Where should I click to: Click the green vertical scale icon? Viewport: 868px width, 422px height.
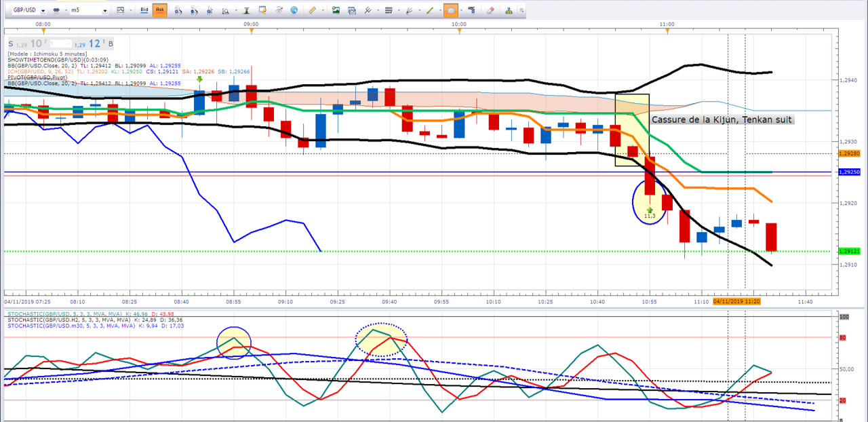point(247,10)
